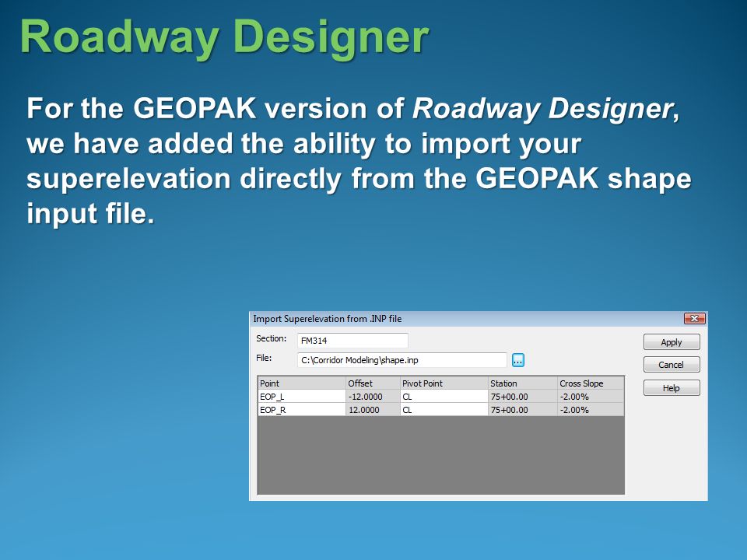Click the Section field showing FM314
The height and width of the screenshot is (560, 747).
[352, 341]
